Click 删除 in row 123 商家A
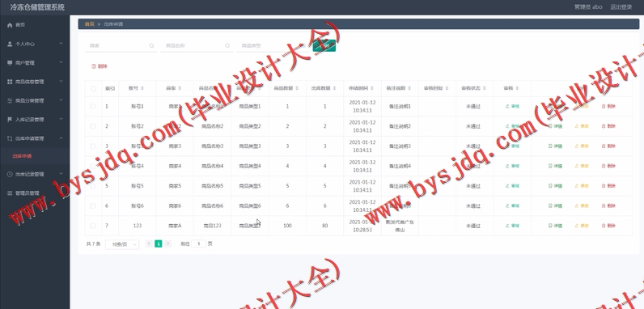 pyautogui.click(x=608, y=226)
